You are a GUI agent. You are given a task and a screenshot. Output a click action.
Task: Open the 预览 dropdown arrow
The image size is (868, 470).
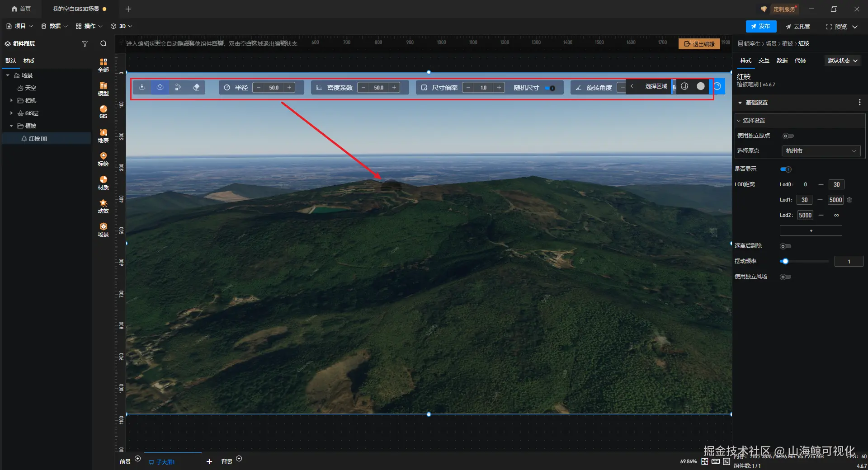[x=855, y=27]
